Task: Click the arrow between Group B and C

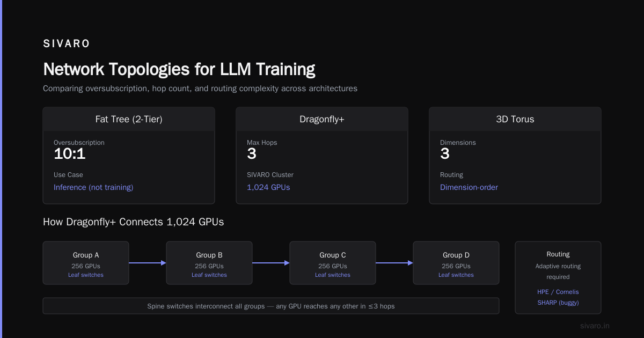Action: pyautogui.click(x=271, y=263)
